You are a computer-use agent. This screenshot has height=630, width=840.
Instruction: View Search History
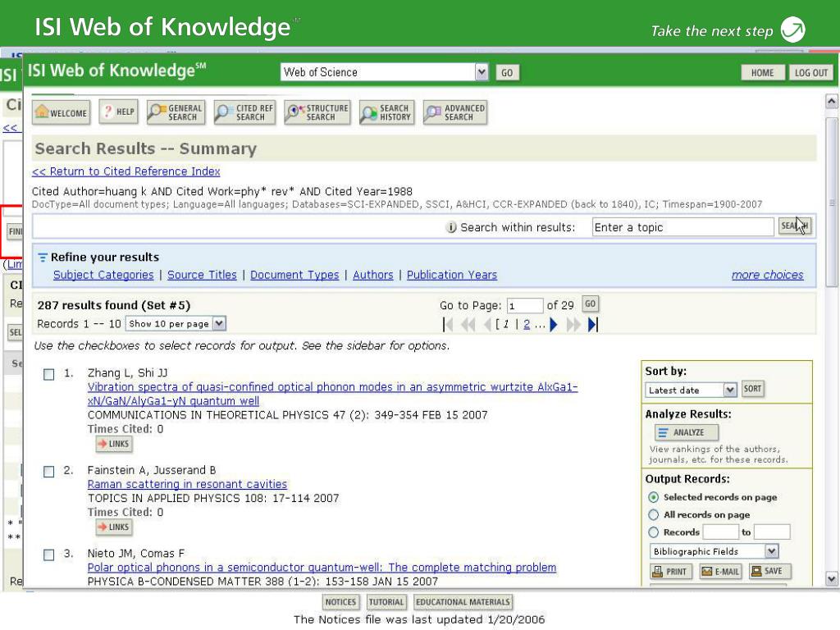tap(386, 112)
